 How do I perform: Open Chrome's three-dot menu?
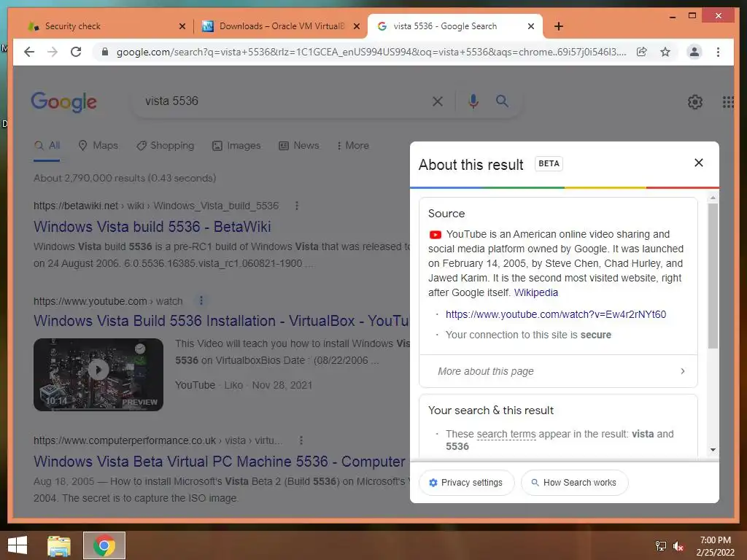(718, 52)
